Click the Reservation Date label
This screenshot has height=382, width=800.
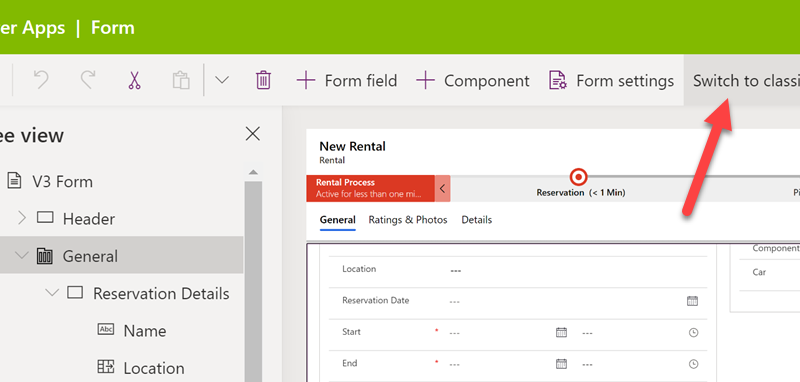[x=376, y=300]
